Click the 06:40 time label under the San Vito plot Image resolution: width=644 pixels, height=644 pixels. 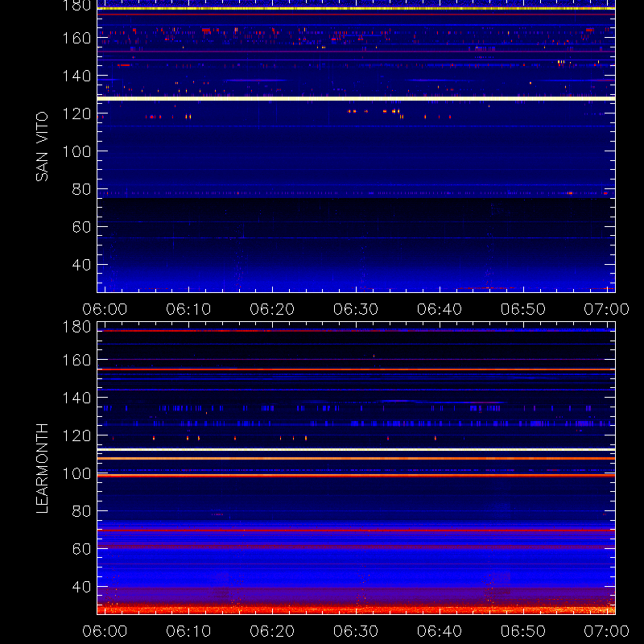tap(440, 309)
